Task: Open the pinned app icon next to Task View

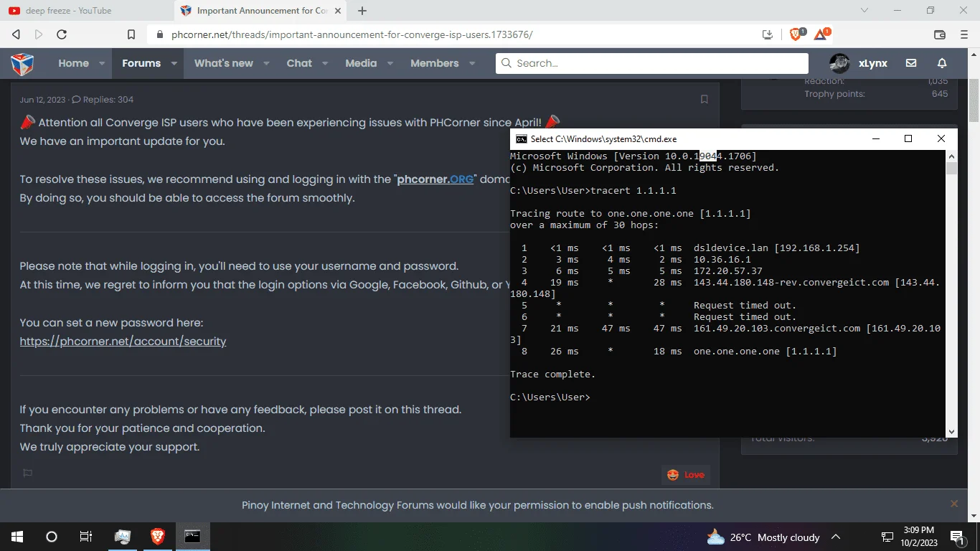Action: (x=123, y=537)
